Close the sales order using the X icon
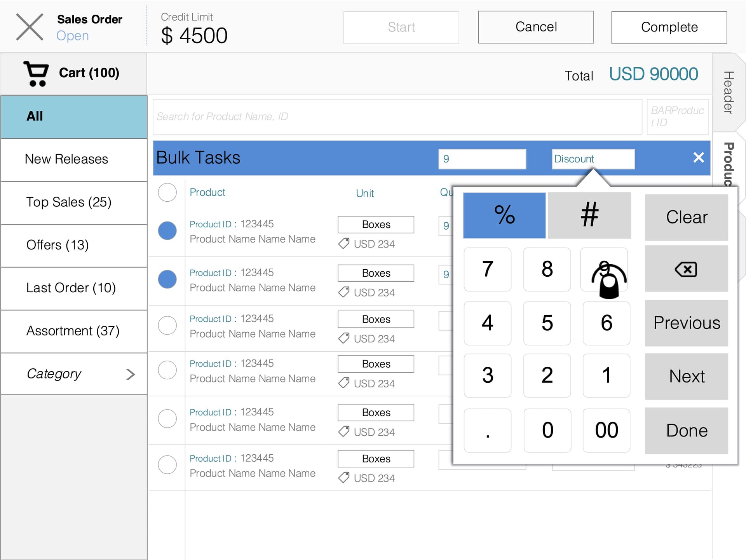This screenshot has width=746, height=560. pos(30,26)
